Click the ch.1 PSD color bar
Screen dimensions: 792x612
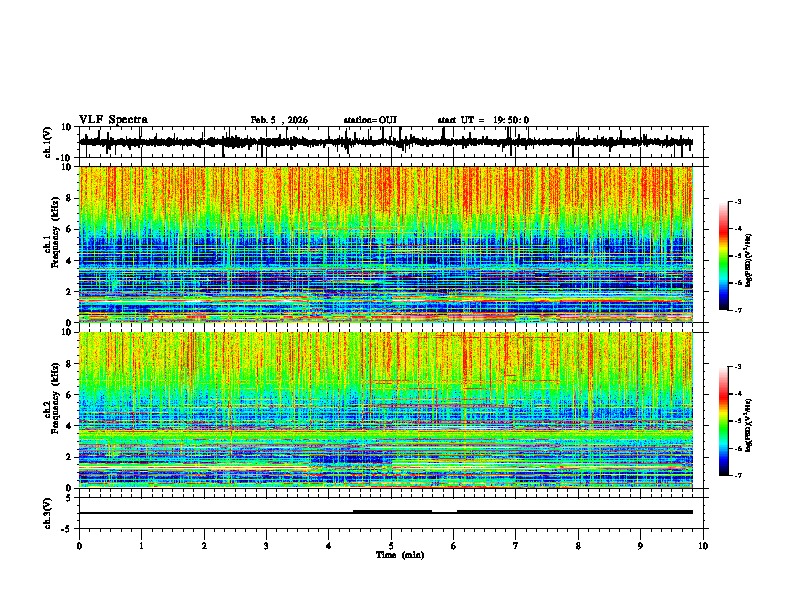724,256
